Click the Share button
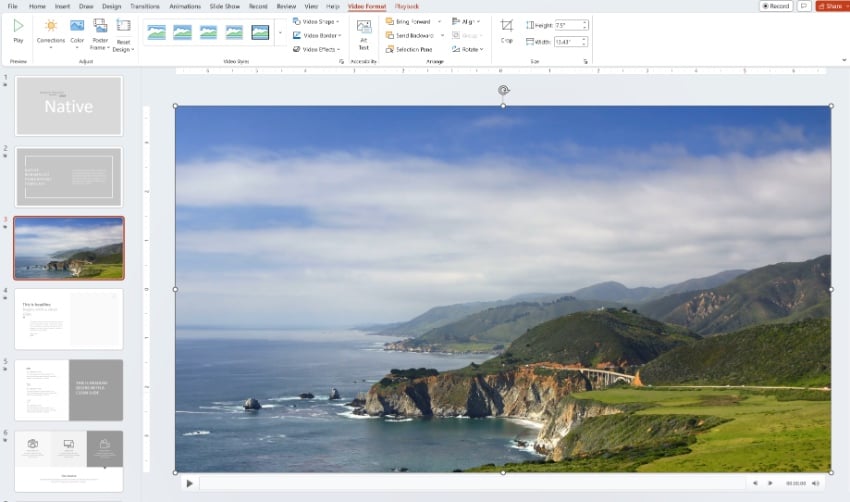 [830, 6]
